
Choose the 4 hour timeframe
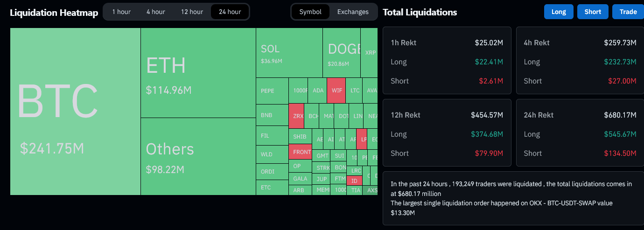pos(155,12)
